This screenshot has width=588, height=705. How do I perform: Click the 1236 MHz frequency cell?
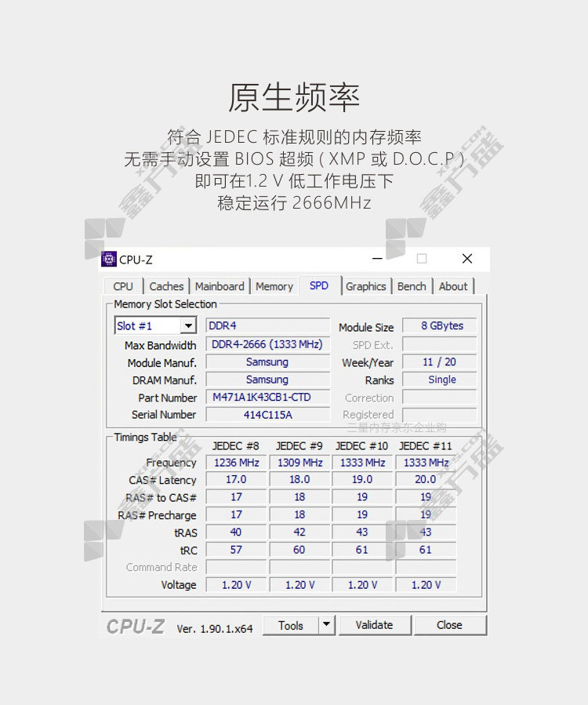tap(236, 463)
